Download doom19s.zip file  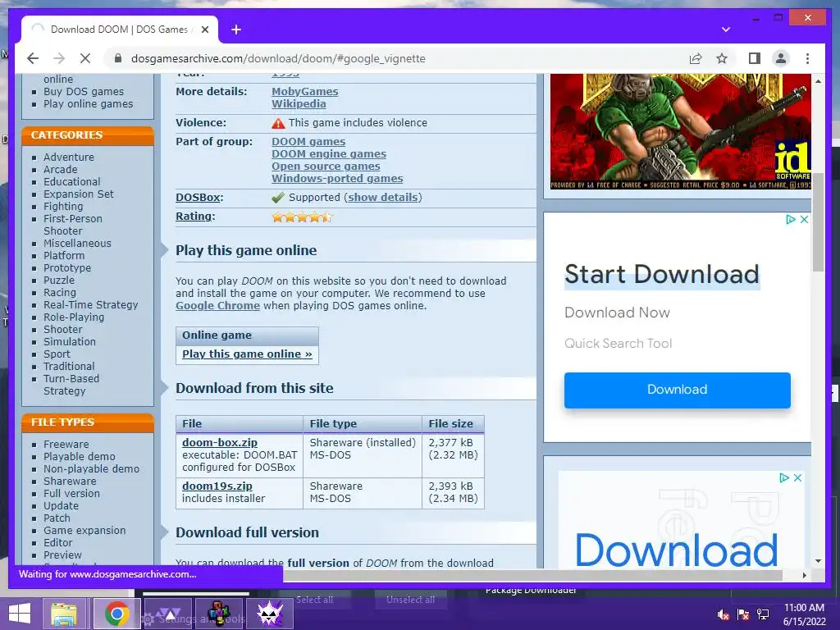point(217,486)
